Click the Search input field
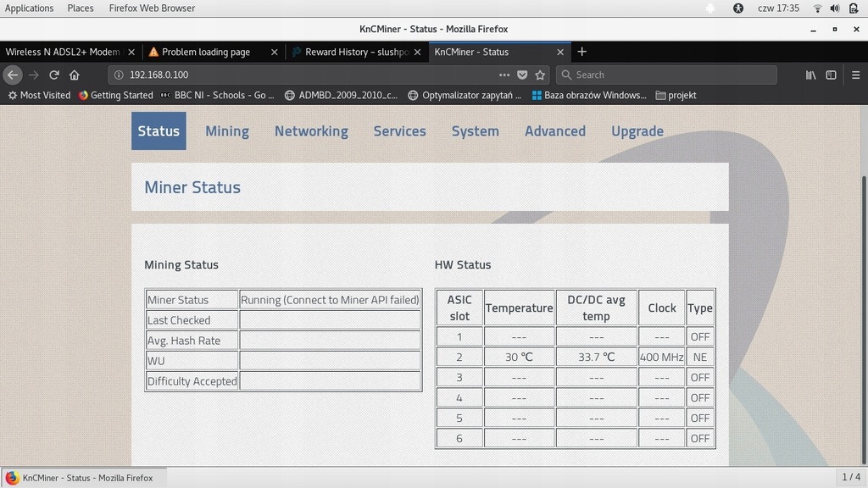The height and width of the screenshot is (488, 868). 666,75
